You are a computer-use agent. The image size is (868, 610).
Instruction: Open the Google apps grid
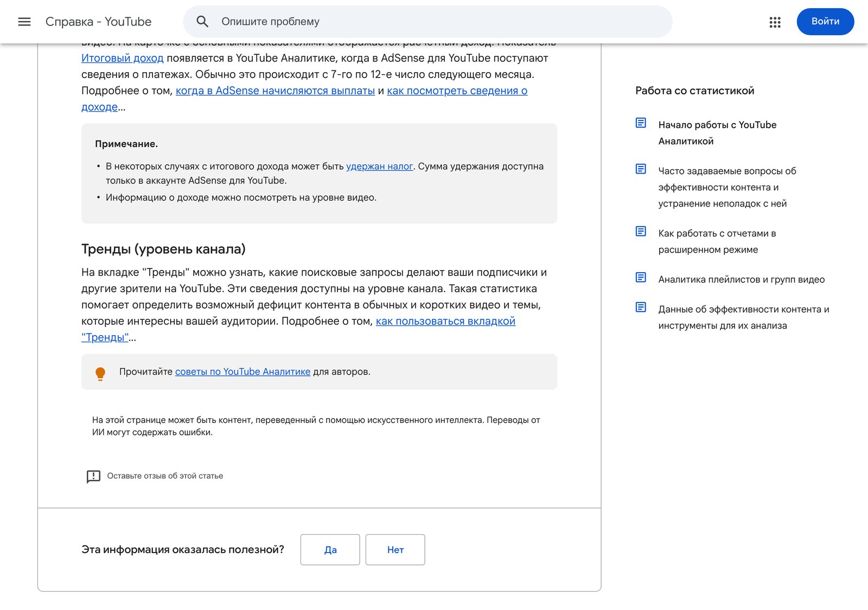[x=775, y=22]
